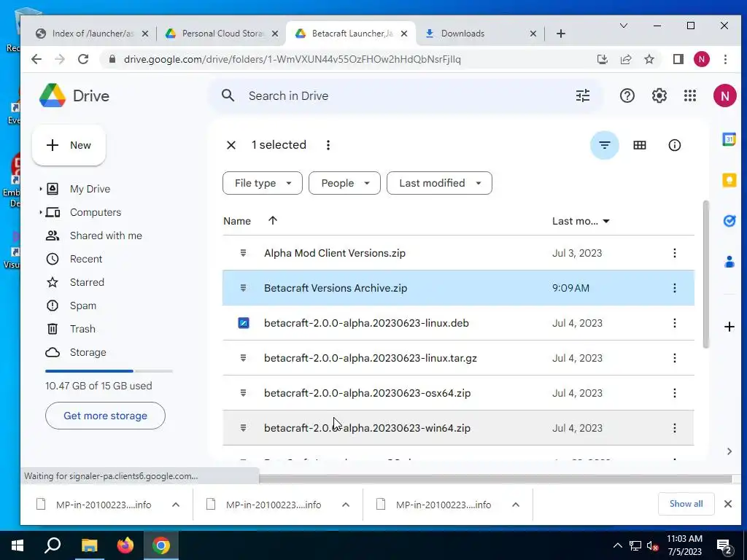Open the Spam section

(83, 306)
